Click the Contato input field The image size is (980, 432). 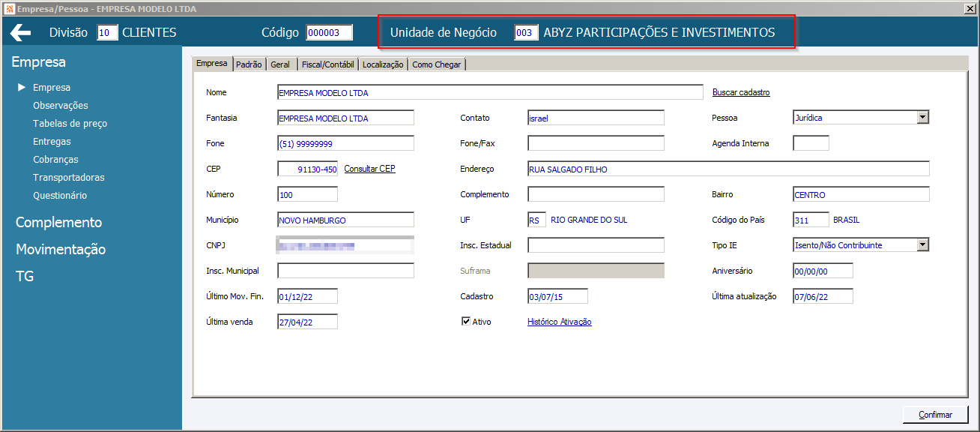(596, 118)
